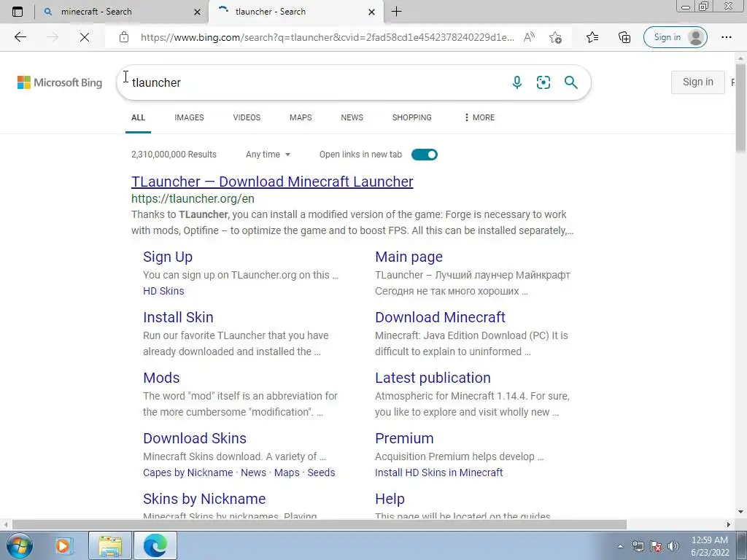Screen dimensions: 747x560
Task: Select the ALL results tab
Action: pos(138,117)
